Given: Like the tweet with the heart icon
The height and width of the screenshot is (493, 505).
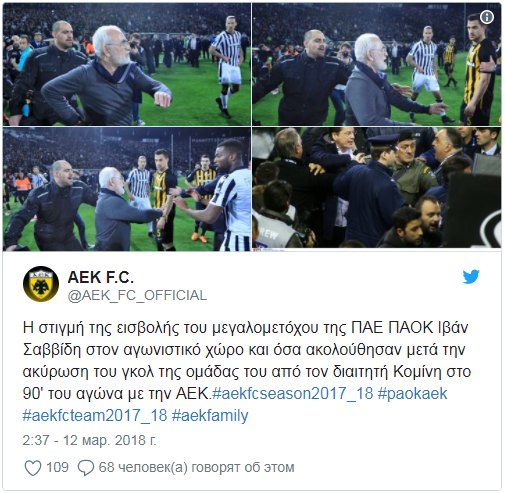Looking at the screenshot, I should point(33,468).
